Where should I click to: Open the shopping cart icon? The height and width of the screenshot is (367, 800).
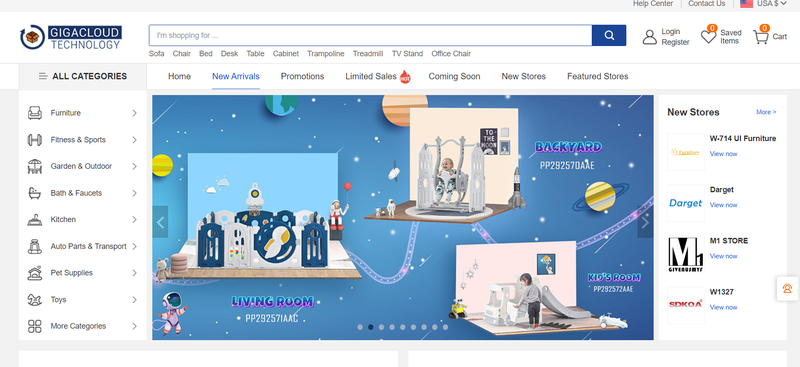pyautogui.click(x=761, y=36)
